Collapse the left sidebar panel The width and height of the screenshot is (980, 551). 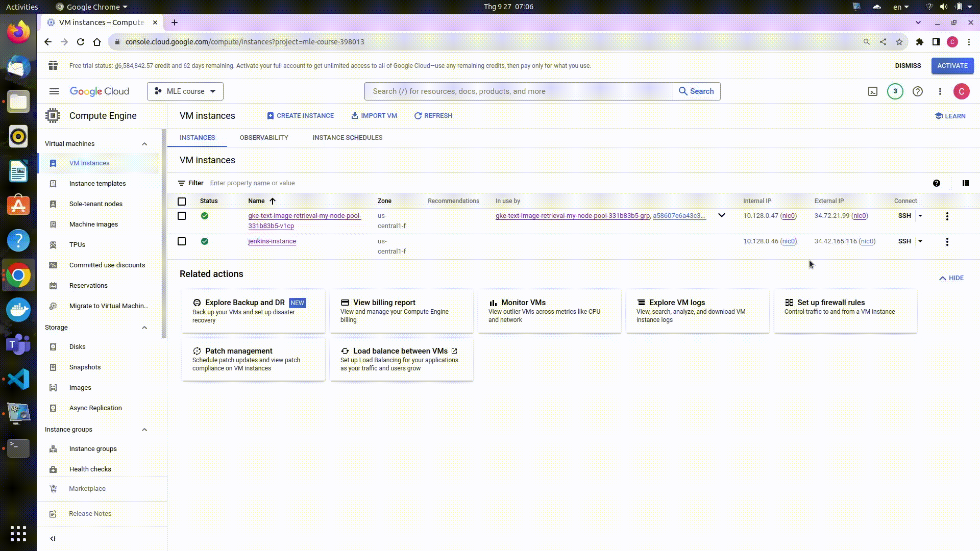coord(53,538)
